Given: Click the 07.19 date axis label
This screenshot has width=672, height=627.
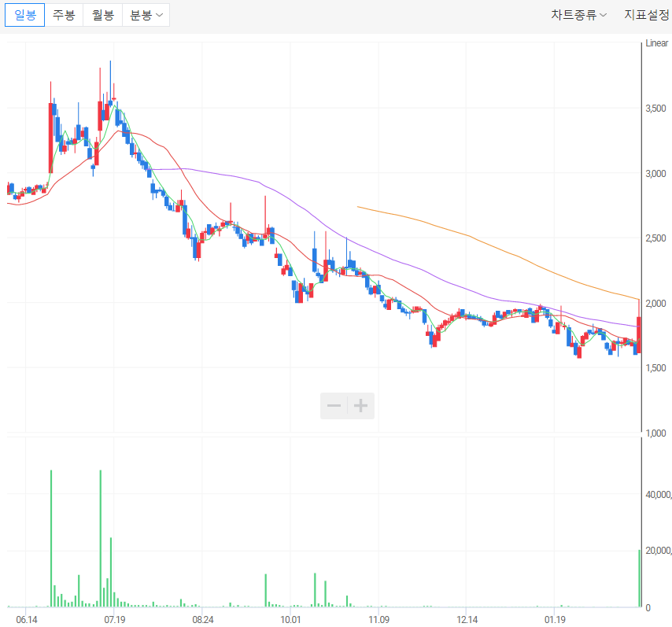Looking at the screenshot, I should tap(115, 620).
